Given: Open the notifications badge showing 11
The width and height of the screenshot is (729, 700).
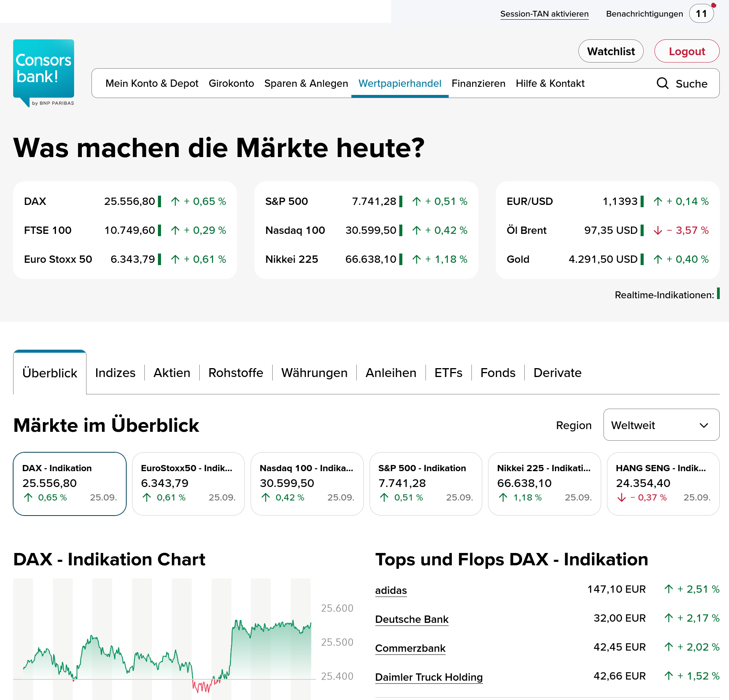Looking at the screenshot, I should [702, 14].
